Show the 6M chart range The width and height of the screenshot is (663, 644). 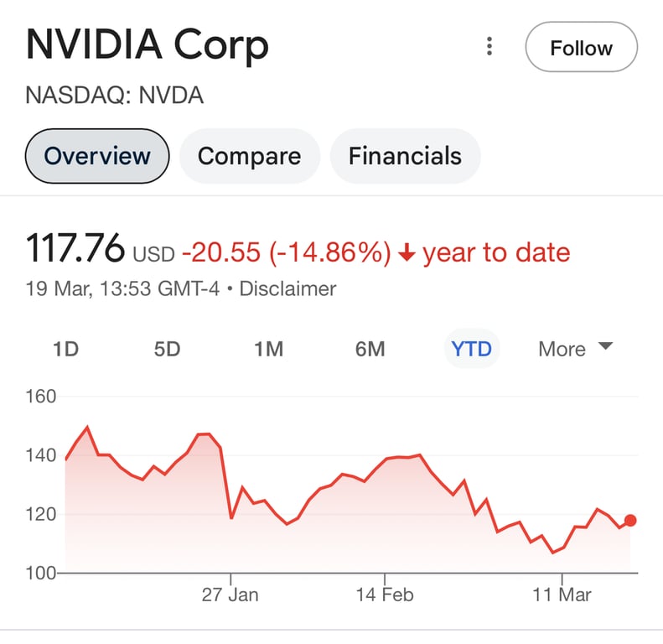370,349
